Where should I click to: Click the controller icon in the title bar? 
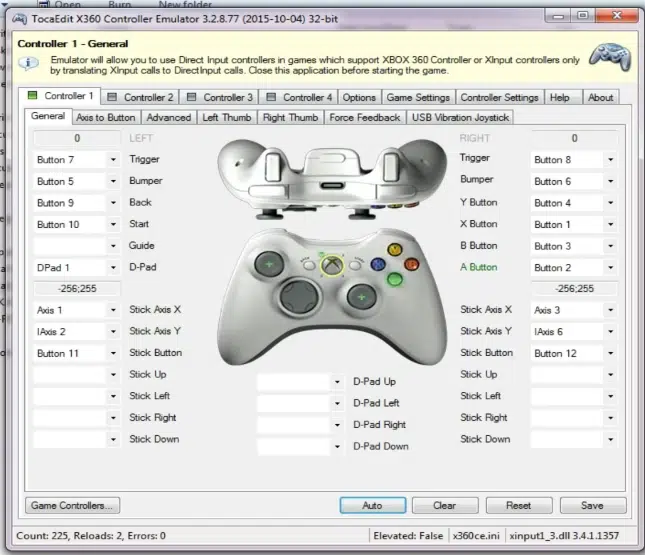(19, 19)
